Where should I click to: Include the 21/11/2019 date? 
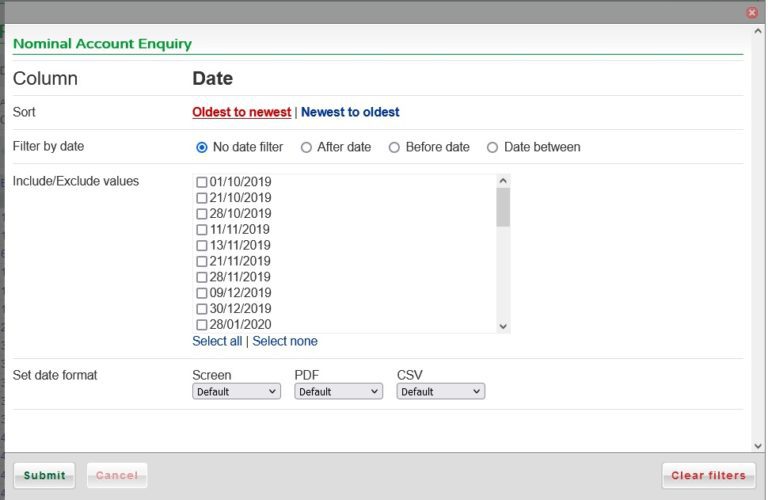tap(201, 262)
